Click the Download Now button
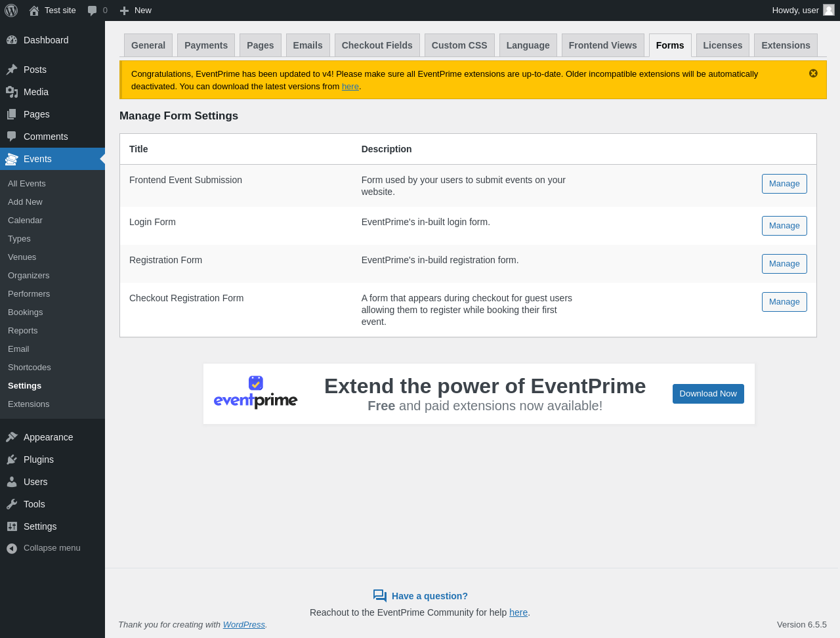Image resolution: width=840 pixels, height=638 pixels. tap(708, 394)
